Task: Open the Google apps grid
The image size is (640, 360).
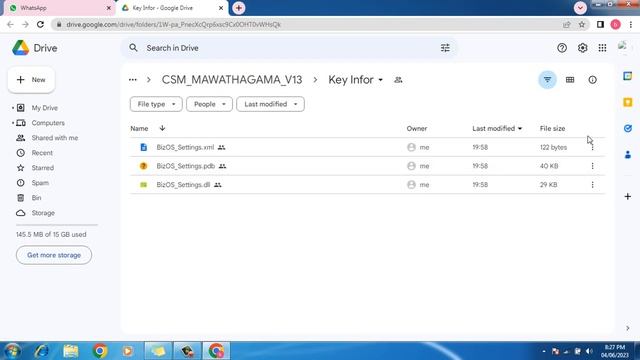Action: pos(602,48)
